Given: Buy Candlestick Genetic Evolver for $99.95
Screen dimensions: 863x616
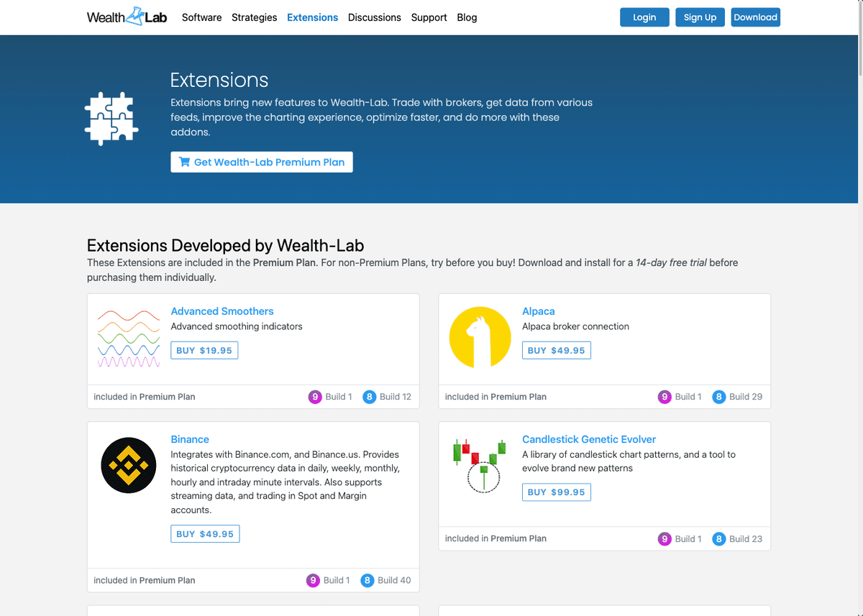Looking at the screenshot, I should tap(556, 492).
